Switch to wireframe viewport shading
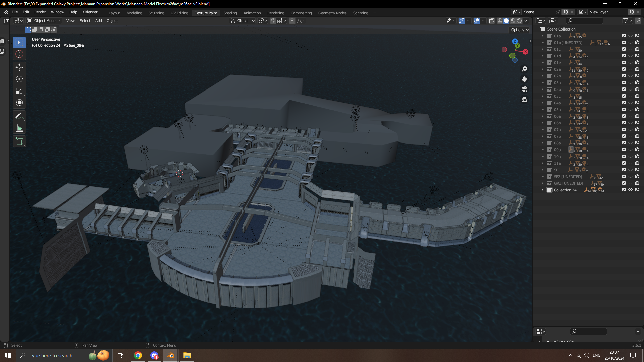Viewport: 644px width, 362px height. click(x=500, y=21)
